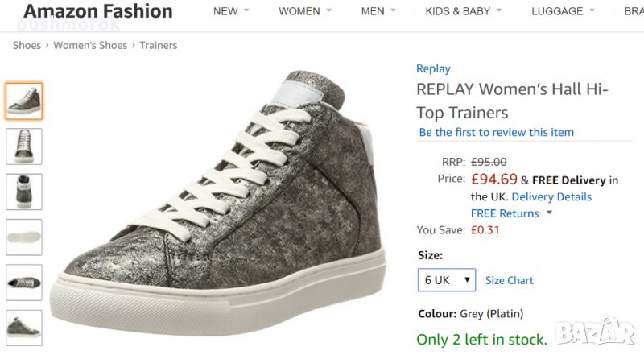
Task: Open the 6 UK size dropdown
Action: click(446, 280)
